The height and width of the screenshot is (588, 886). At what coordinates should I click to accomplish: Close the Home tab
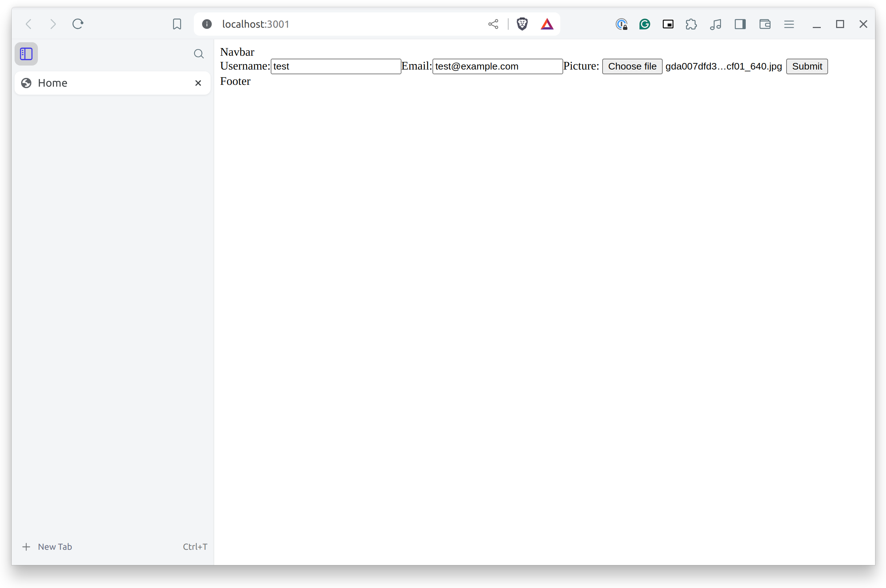[x=198, y=83]
